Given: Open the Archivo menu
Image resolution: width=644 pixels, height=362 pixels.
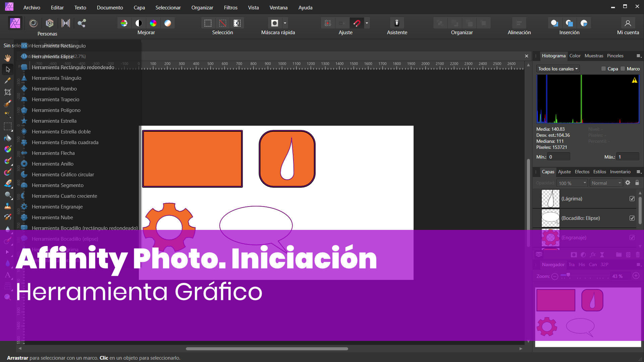Looking at the screenshot, I should pos(32,7).
